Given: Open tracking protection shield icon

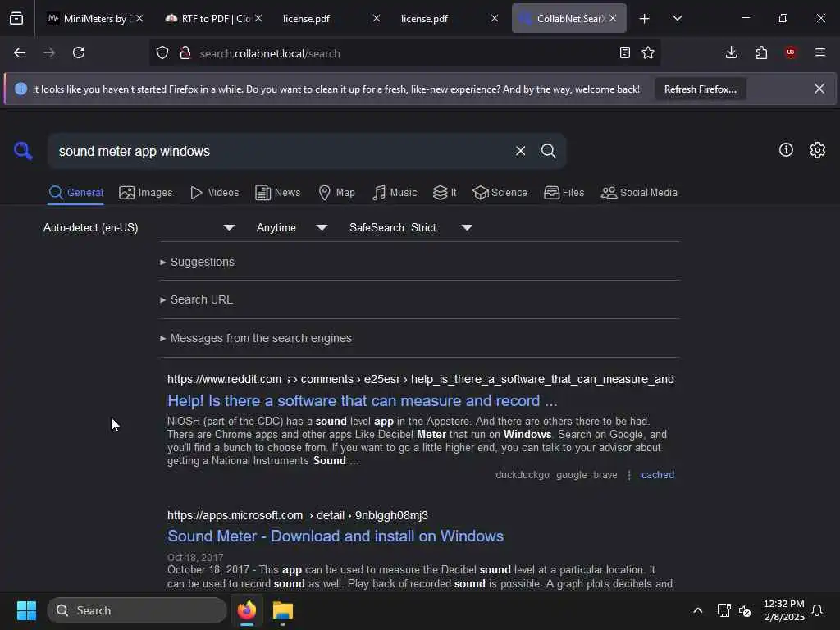Looking at the screenshot, I should point(162,53).
